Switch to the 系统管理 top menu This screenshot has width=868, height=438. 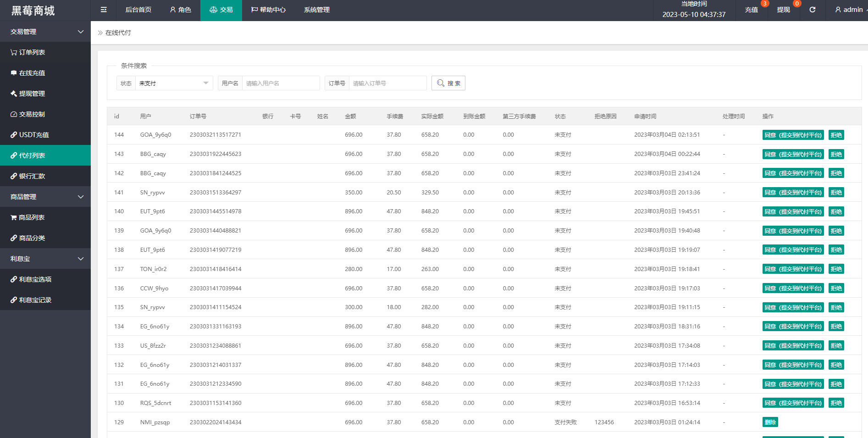[x=317, y=10]
